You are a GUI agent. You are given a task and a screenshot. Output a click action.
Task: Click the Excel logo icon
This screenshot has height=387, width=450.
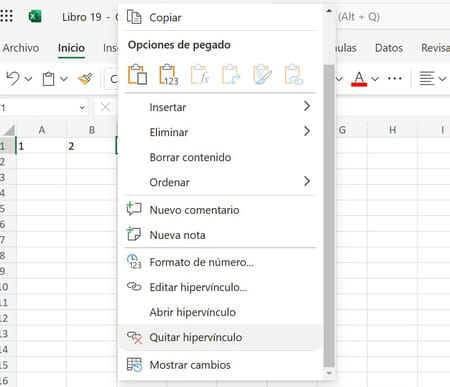35,16
